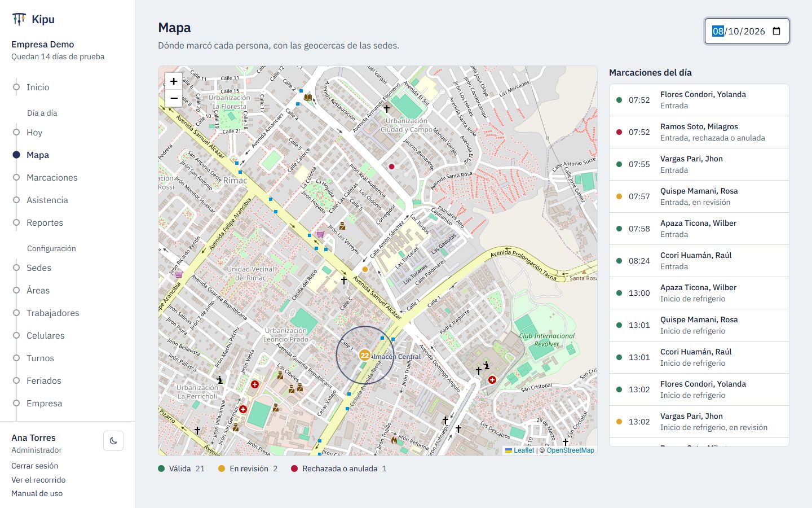Click Ver el recorrido link
Screen dimensions: 812x508
[38, 480]
